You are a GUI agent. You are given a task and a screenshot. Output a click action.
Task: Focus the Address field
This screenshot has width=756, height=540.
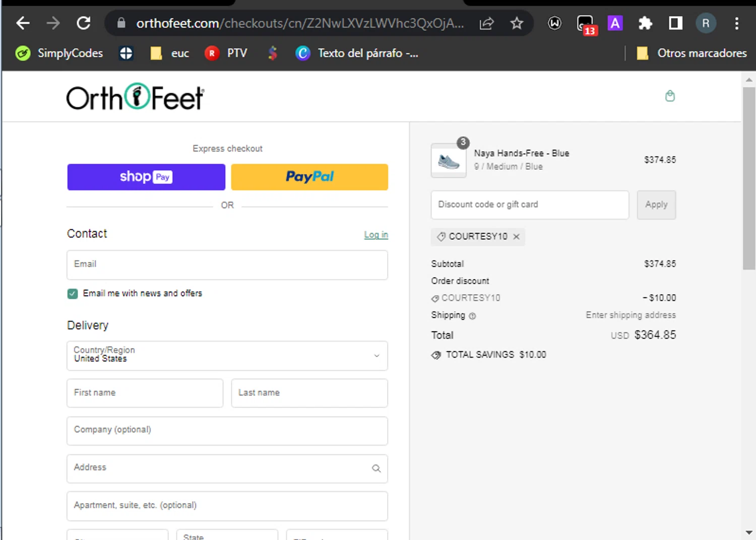[227, 468]
